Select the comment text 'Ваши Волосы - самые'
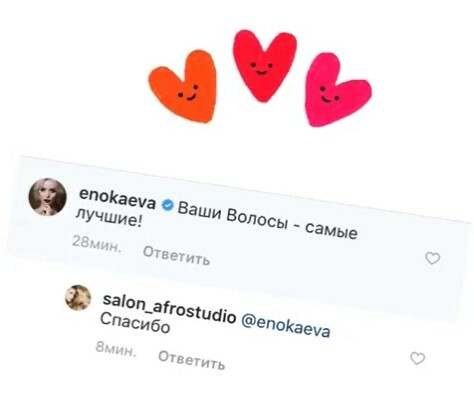Viewport: 474px width, 402px height. pos(267,220)
